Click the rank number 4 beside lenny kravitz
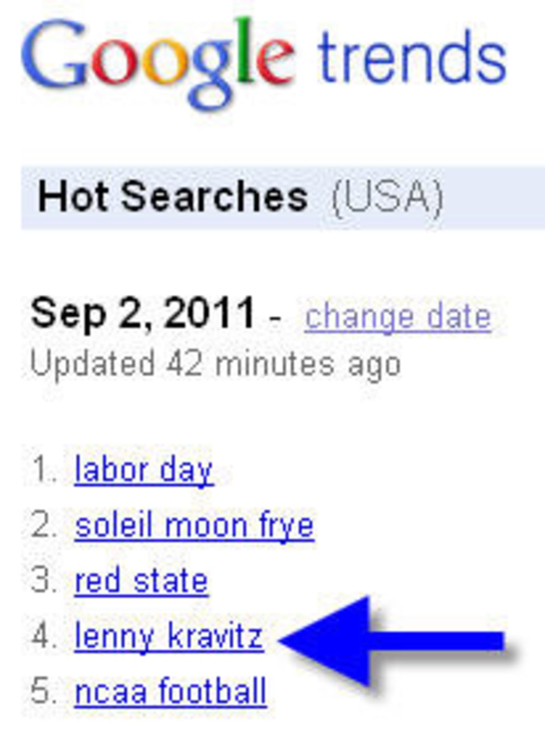Screen dimensions: 545x756 [x=44, y=636]
